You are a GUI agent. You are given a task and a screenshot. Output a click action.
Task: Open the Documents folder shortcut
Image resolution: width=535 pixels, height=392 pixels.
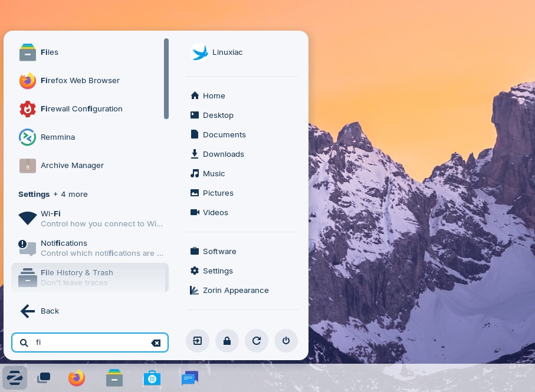pyautogui.click(x=242, y=134)
